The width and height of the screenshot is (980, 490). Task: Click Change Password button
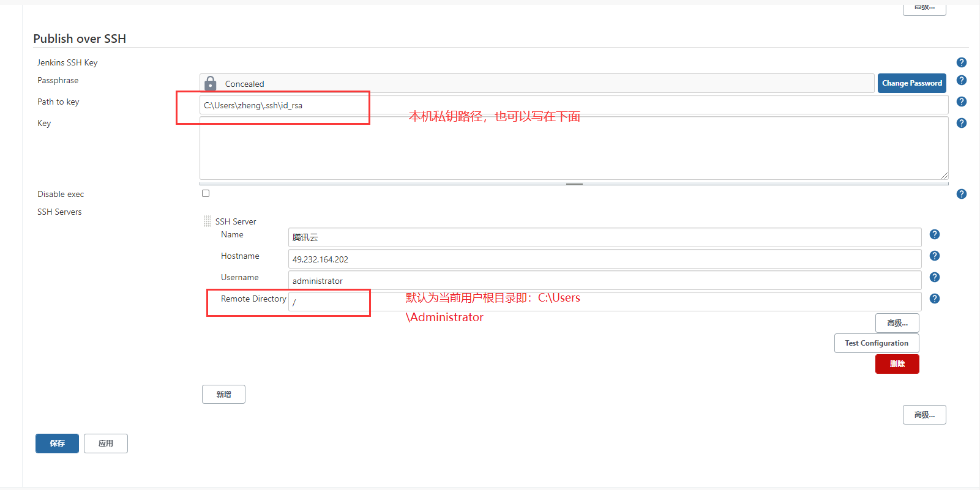click(912, 83)
